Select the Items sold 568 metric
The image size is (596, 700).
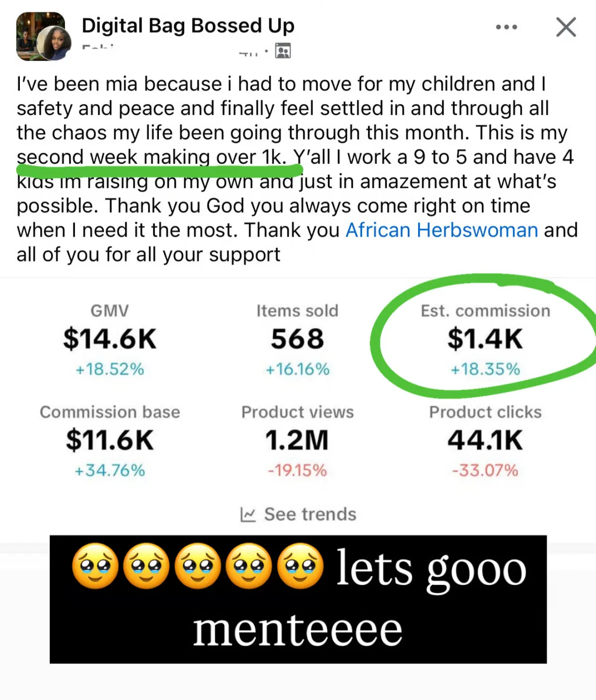(297, 339)
